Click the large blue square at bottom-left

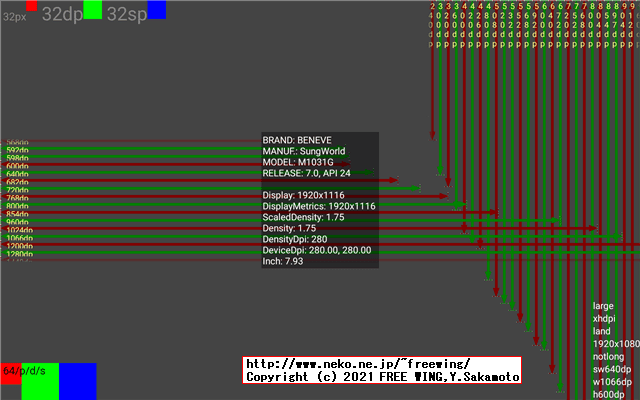coord(78,381)
